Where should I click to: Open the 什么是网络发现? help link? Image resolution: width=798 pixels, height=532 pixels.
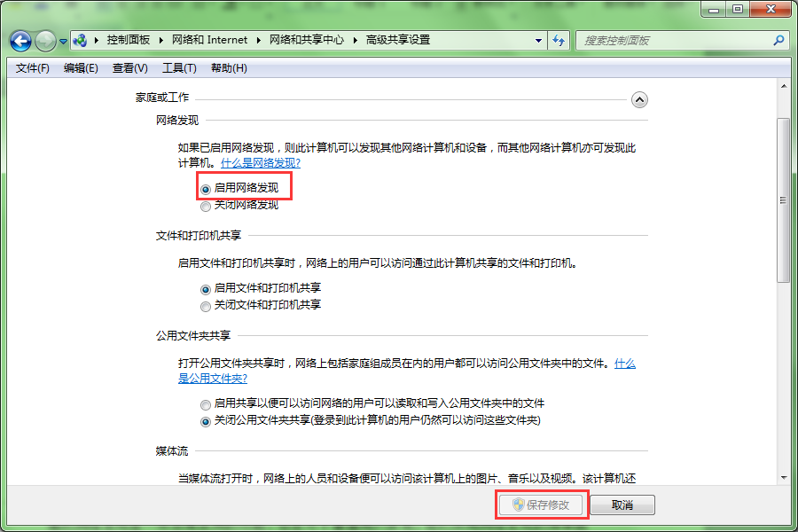[x=261, y=163]
